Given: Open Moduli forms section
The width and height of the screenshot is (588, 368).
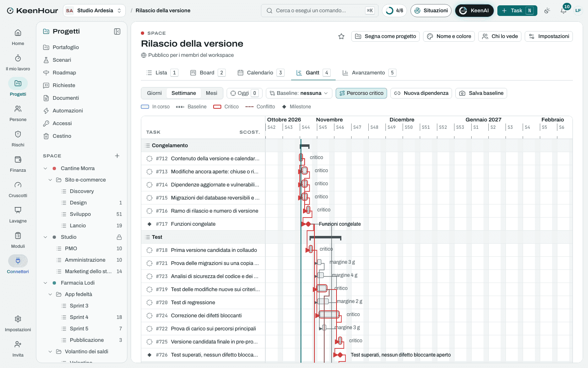Looking at the screenshot, I should pos(18,240).
